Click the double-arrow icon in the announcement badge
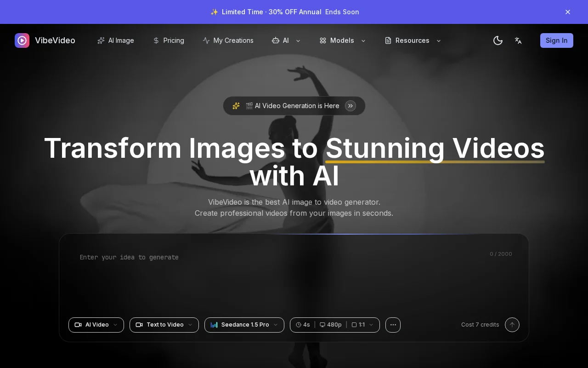Viewport: 588px width, 368px height. 351,106
